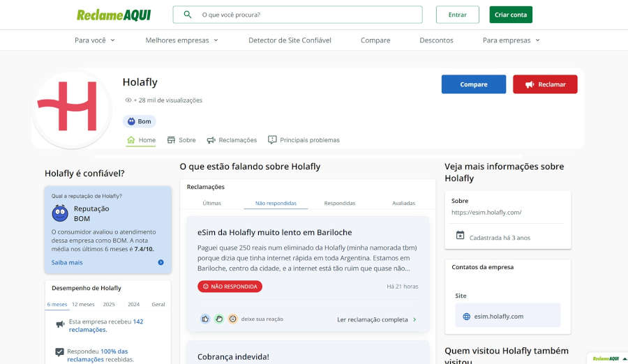The height and width of the screenshot is (364, 628).
Task: Select the Avaliadas complaints tab
Action: click(x=404, y=203)
